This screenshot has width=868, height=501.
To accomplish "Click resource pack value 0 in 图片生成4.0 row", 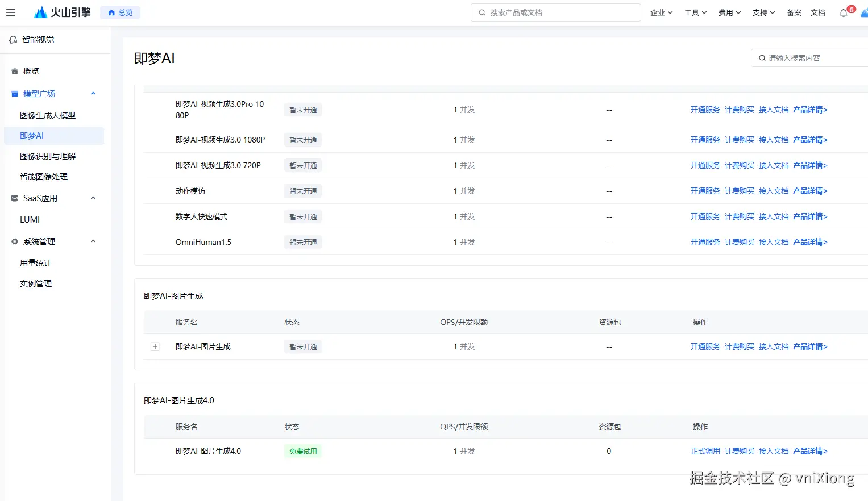I will (609, 451).
